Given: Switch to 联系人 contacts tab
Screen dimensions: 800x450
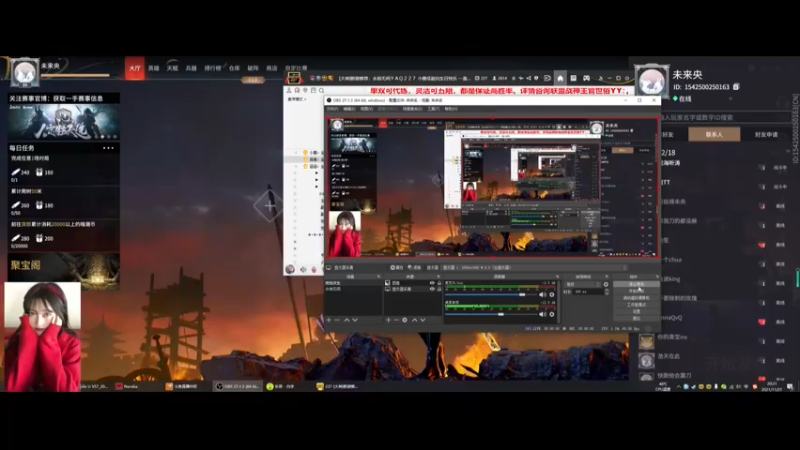Looking at the screenshot, I should point(714,134).
